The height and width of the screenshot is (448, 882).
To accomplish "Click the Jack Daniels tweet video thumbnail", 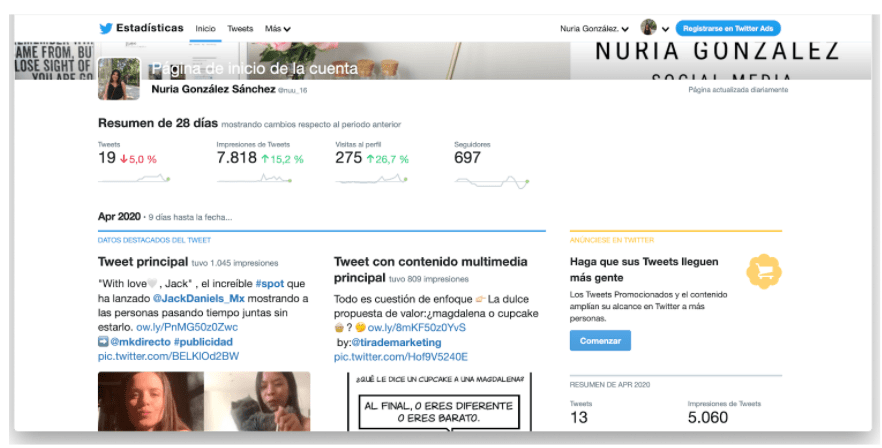I will (x=204, y=401).
